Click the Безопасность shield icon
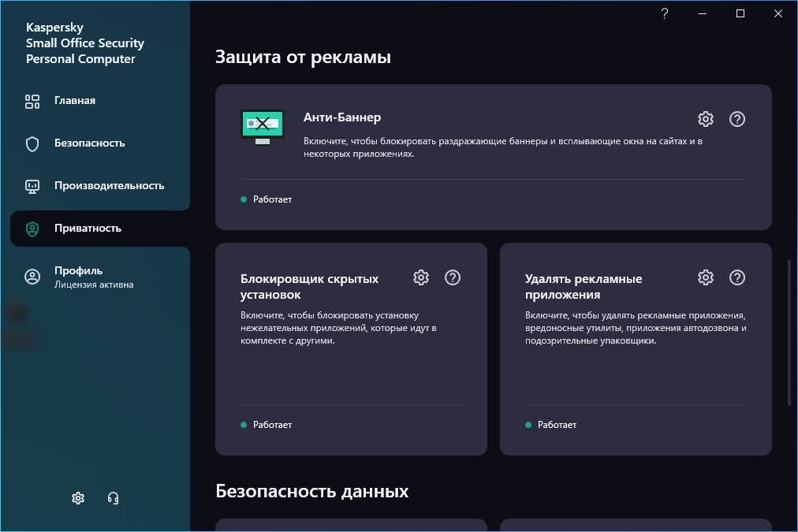This screenshot has height=532, width=798. tap(32, 144)
